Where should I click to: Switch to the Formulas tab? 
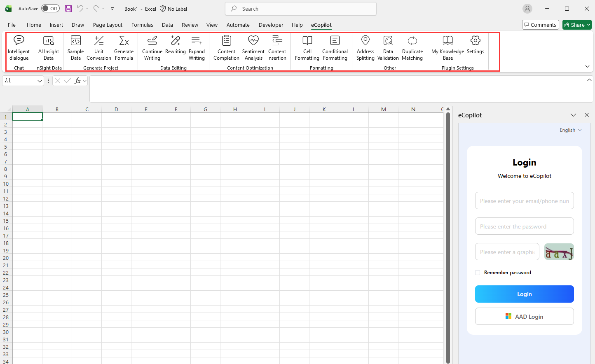click(142, 25)
